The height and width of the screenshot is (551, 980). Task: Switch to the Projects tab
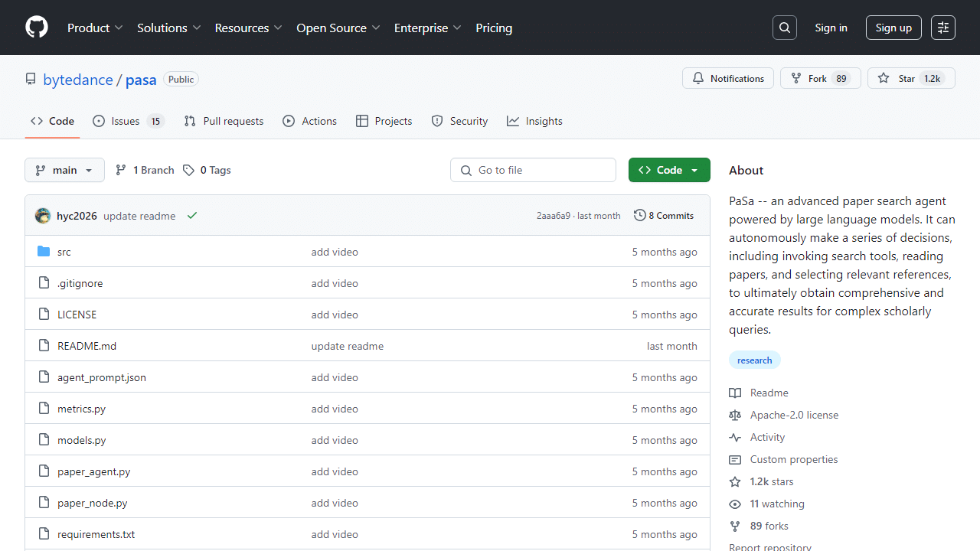[384, 121]
